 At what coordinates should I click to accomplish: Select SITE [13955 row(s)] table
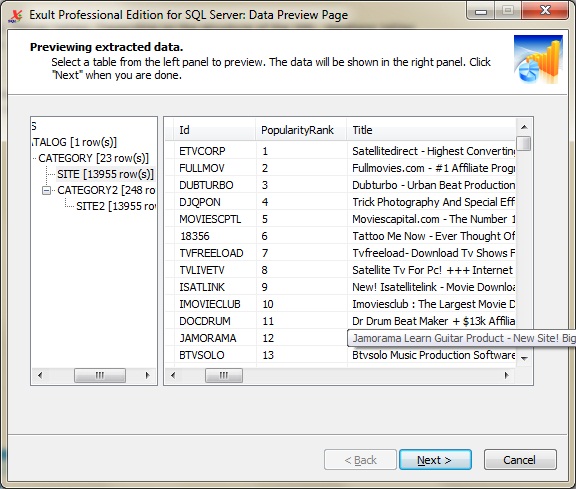tap(105, 174)
